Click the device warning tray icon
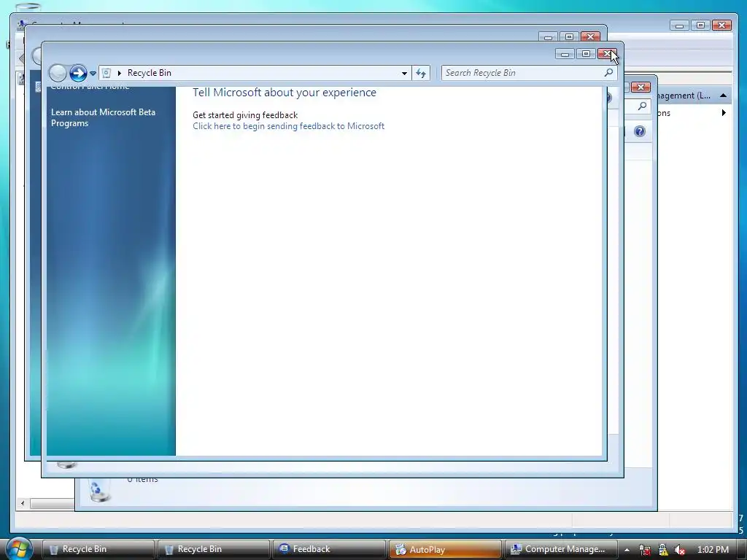Viewport: 747px width, 560px height. (663, 550)
